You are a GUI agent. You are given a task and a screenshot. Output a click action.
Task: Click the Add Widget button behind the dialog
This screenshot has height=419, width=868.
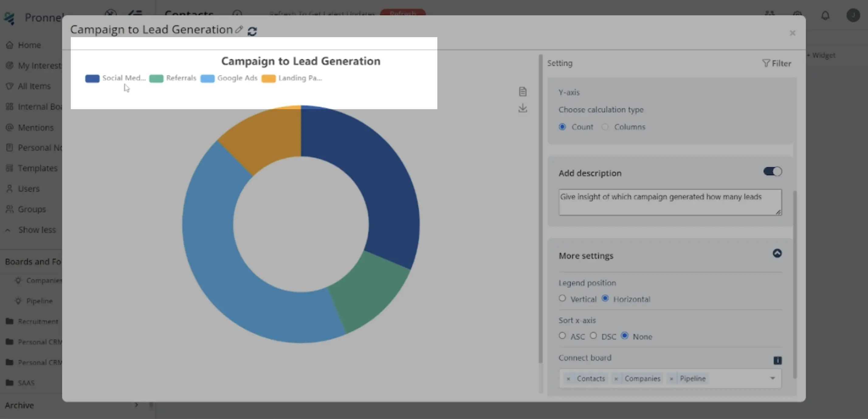click(x=821, y=55)
